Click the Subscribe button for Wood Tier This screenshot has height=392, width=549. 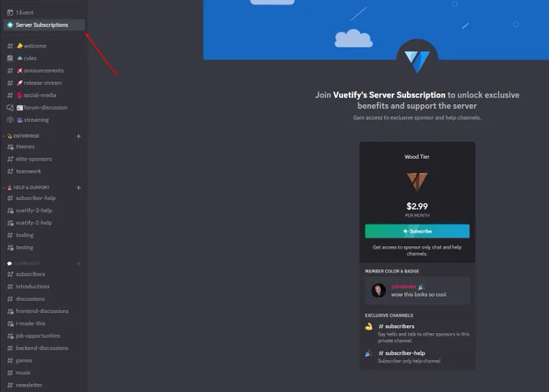(417, 231)
